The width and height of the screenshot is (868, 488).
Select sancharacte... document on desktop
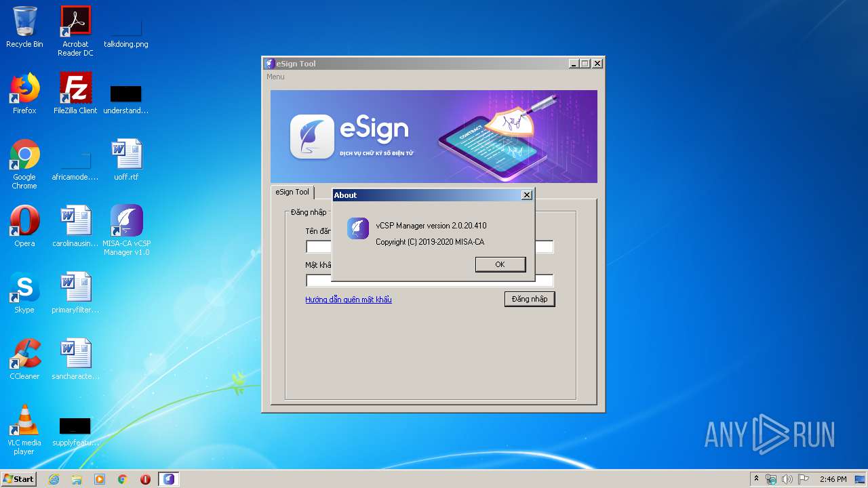tap(75, 359)
